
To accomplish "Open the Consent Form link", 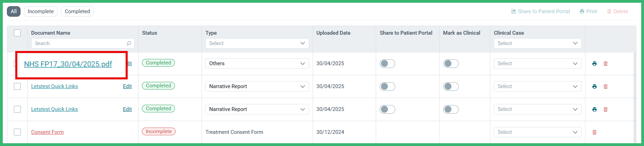I will coord(48,132).
